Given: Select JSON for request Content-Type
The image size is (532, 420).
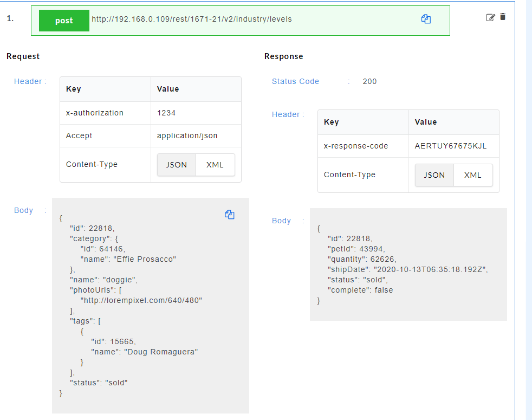Looking at the screenshot, I should [x=176, y=165].
